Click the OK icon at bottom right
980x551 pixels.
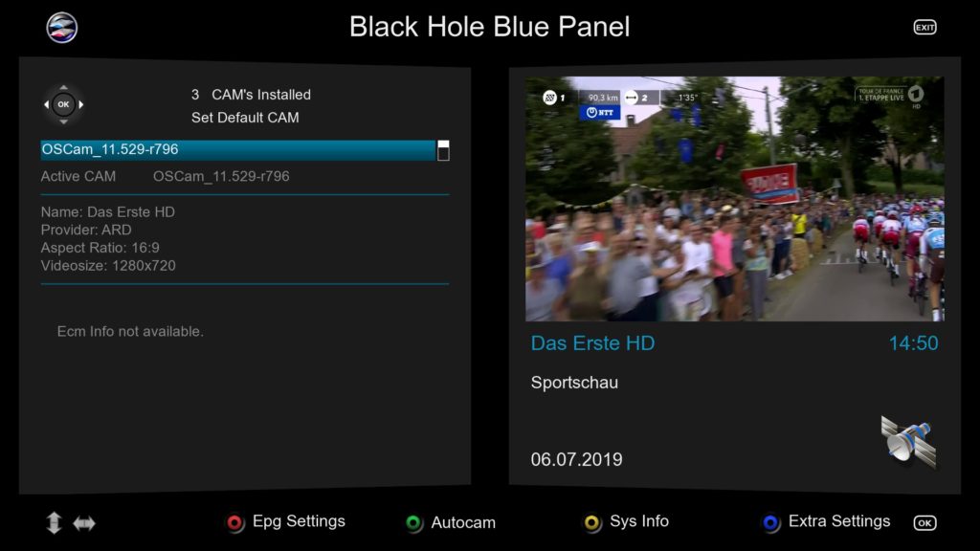(924, 523)
